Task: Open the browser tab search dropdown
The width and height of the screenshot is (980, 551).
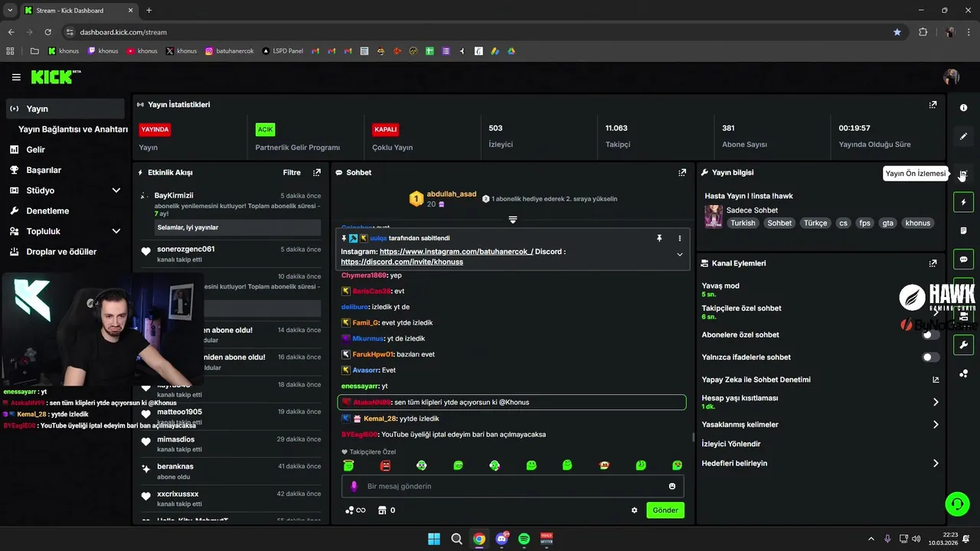Action: coord(10,10)
